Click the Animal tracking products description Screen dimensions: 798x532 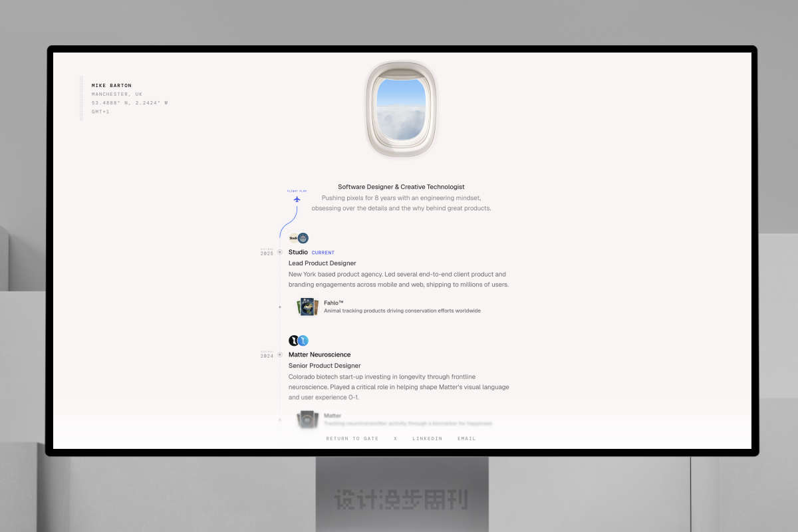(402, 311)
